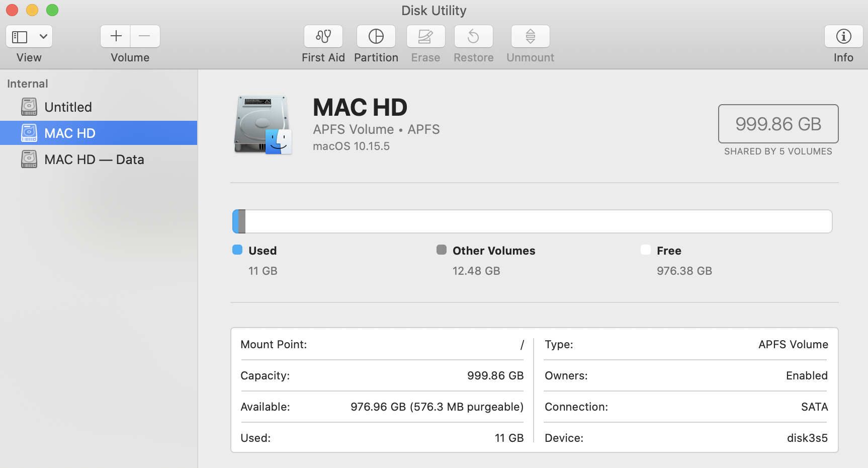Click the Unmount eject icon
Screen dimensions: 868x468
click(530, 36)
